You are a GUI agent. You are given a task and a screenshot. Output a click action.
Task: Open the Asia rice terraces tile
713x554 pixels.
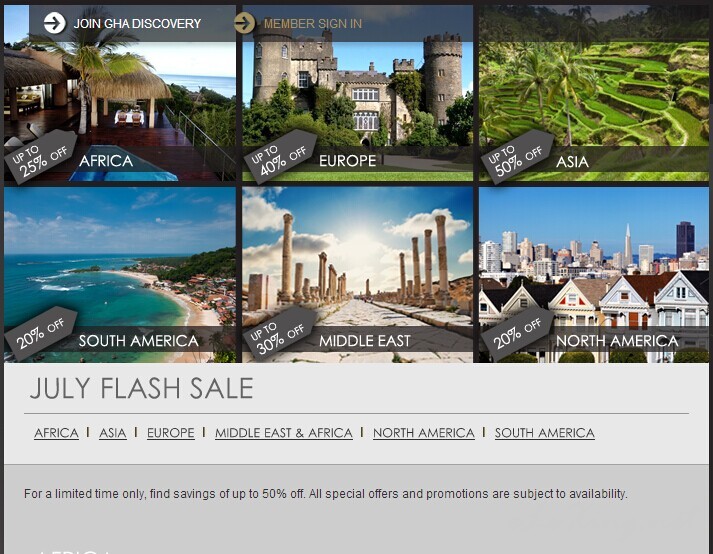tap(594, 93)
